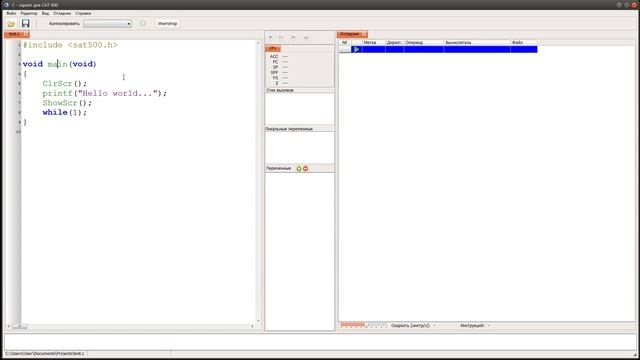Click green arrow marker in debugger row
This screenshot has width=640, height=360.
click(x=356, y=49)
